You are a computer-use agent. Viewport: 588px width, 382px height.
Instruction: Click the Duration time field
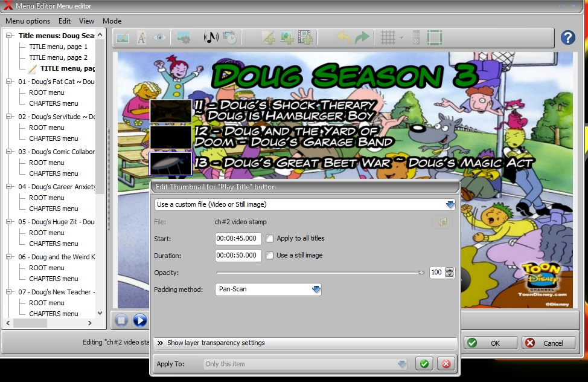238,256
